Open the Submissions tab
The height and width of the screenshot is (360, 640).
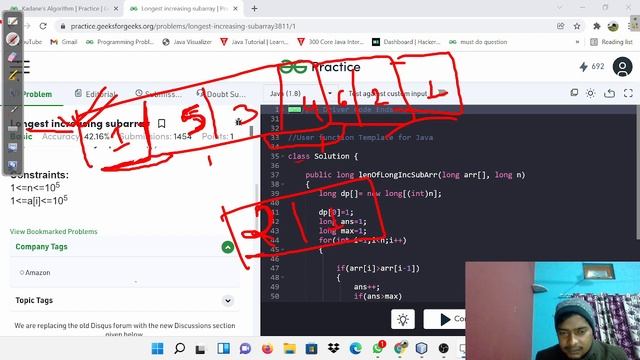(x=158, y=94)
